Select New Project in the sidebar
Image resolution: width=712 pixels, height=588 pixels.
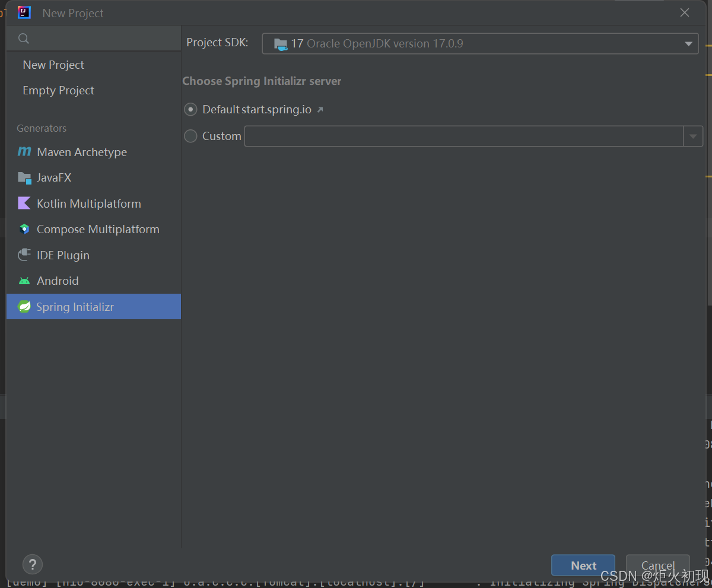point(94,65)
